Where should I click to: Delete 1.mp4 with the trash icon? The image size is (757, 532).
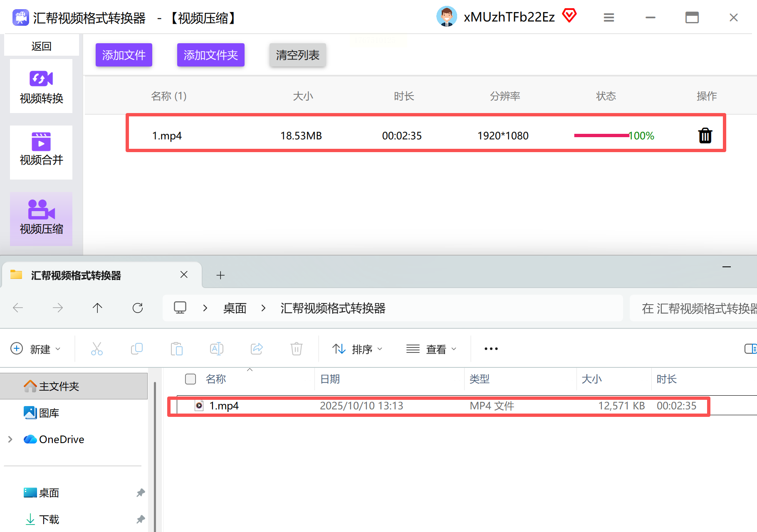(705, 135)
